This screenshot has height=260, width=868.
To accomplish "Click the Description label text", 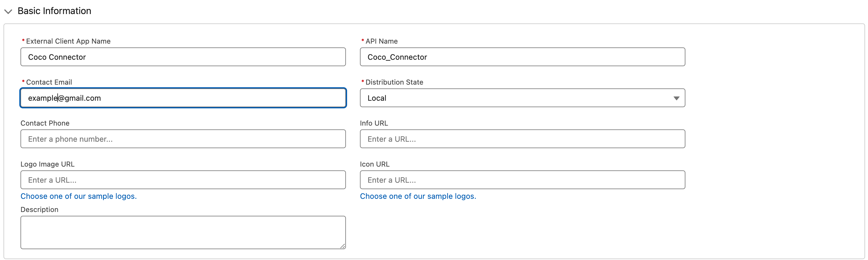I will [40, 209].
